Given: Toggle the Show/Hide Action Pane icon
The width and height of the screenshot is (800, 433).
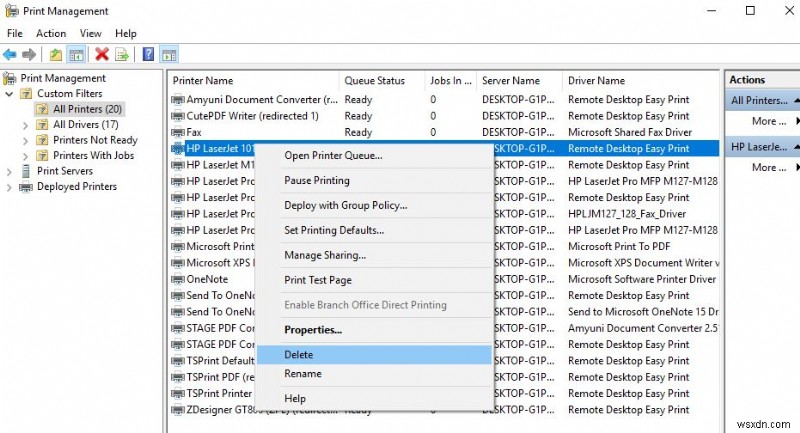Looking at the screenshot, I should click(x=169, y=54).
